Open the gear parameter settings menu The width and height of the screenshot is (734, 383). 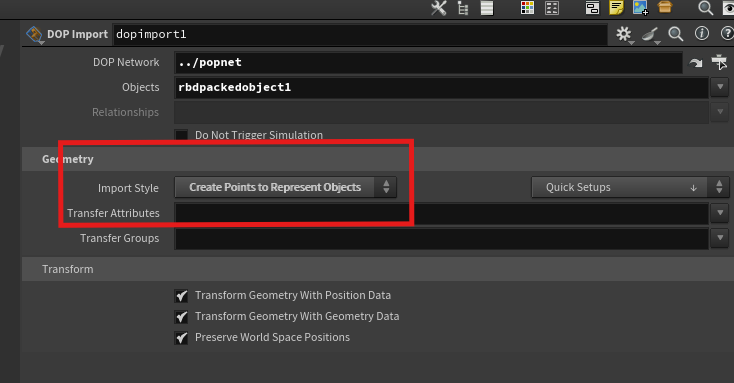pyautogui.click(x=624, y=34)
